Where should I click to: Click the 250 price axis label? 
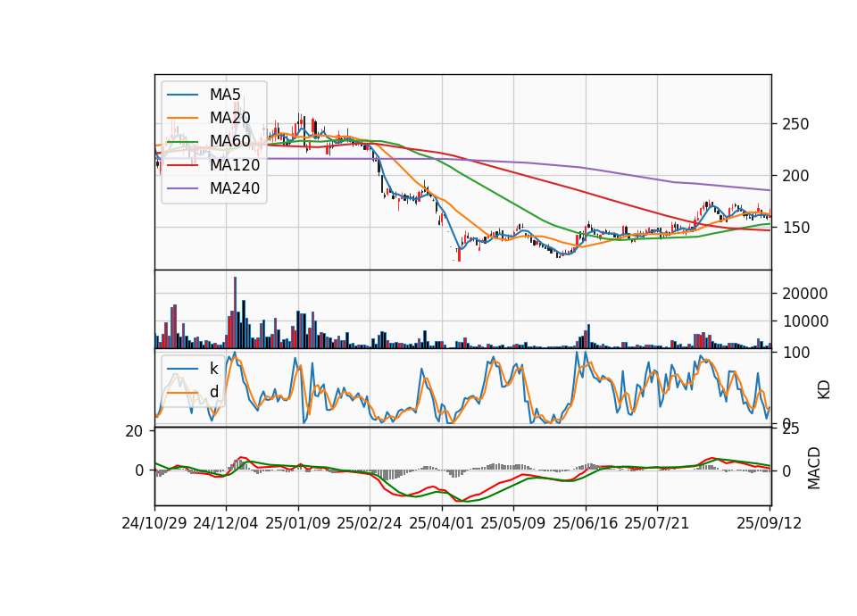point(795,124)
